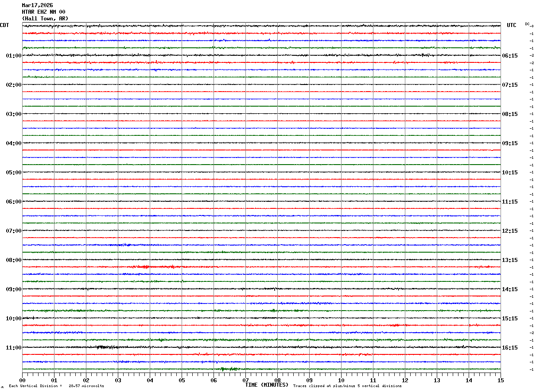The width and height of the screenshot is (536, 392).
Task: Click the green burst on the bottom trace
Action: pos(229,369)
